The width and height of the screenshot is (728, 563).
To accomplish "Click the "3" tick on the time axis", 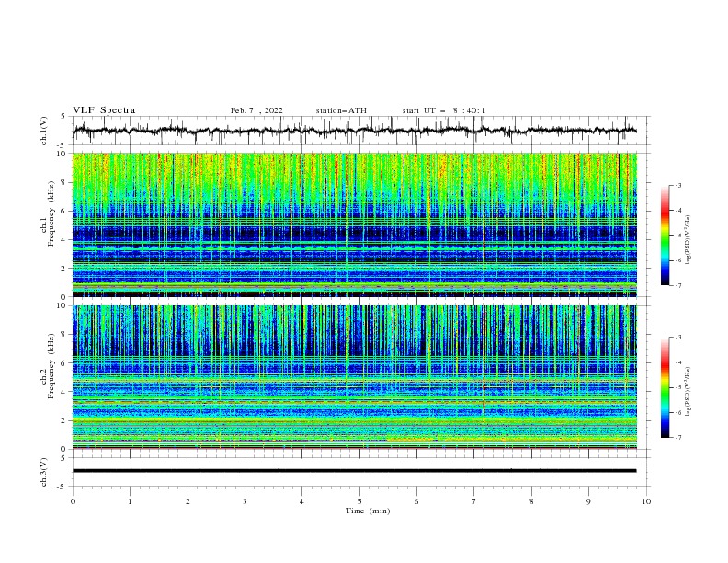I will point(245,501).
